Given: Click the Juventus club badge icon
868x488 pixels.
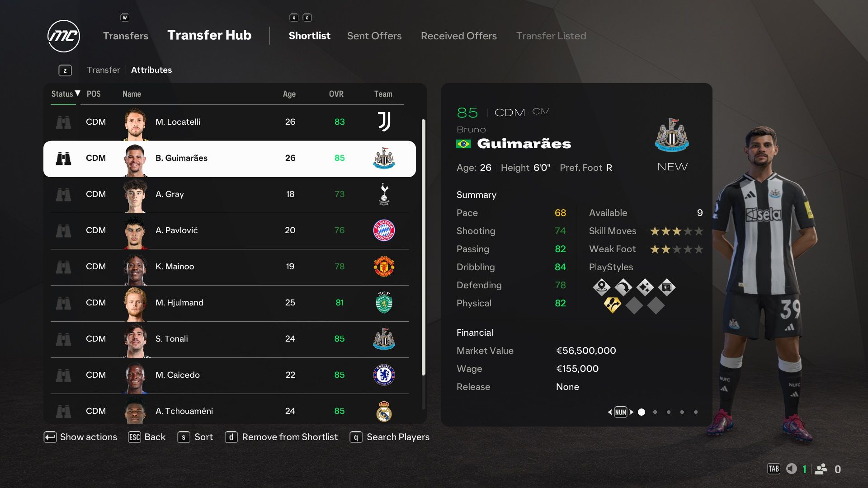Looking at the screenshot, I should 383,121.
